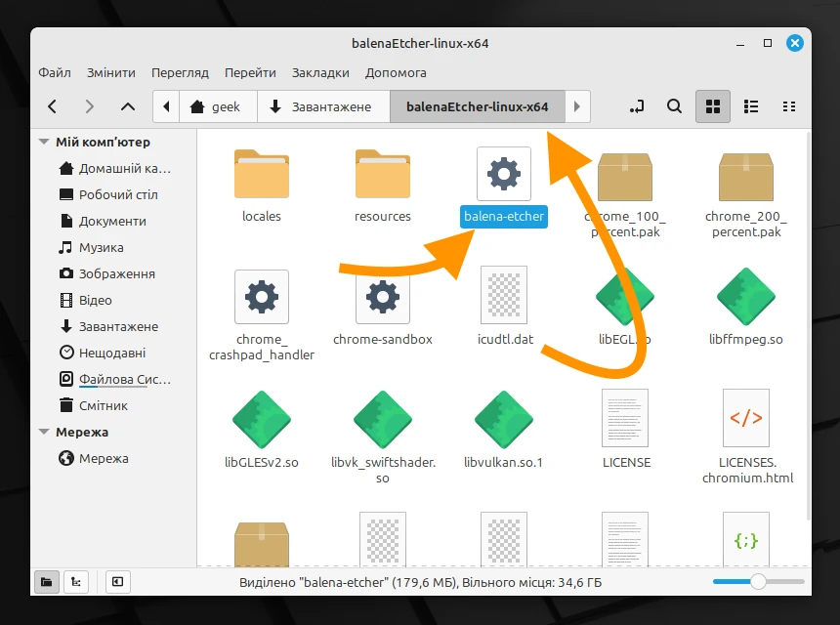
Task: Toggle the location entry path button
Action: (637, 106)
